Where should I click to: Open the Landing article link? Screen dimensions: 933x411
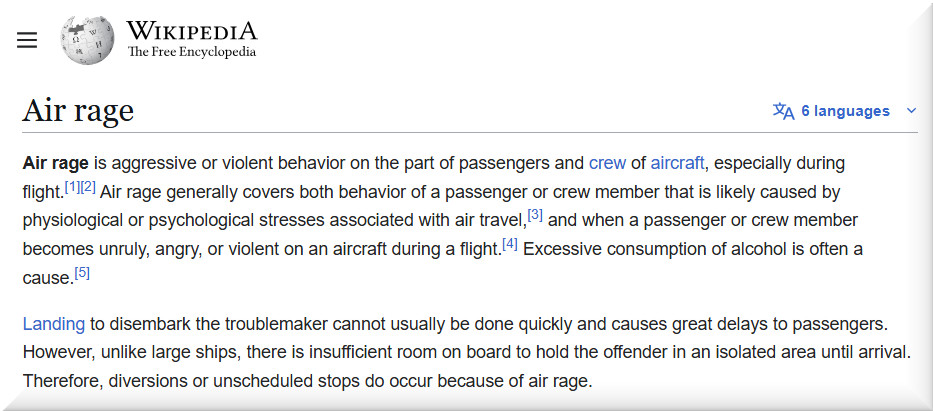(53, 324)
